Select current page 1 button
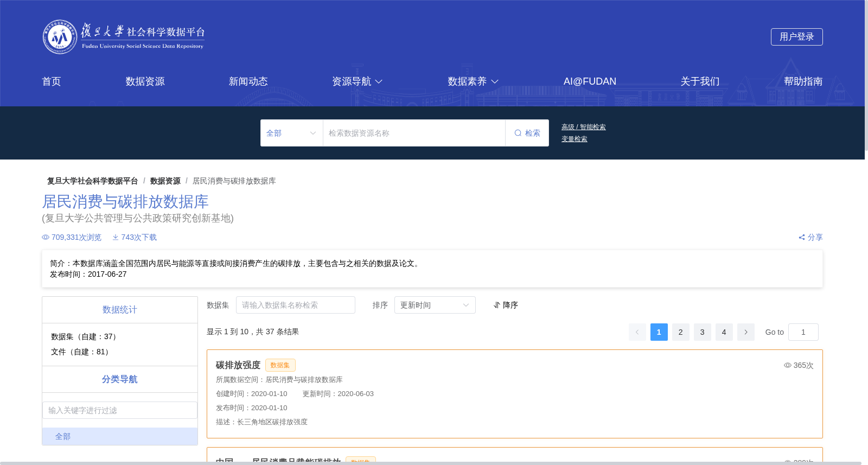This screenshot has height=465, width=868. click(x=659, y=332)
